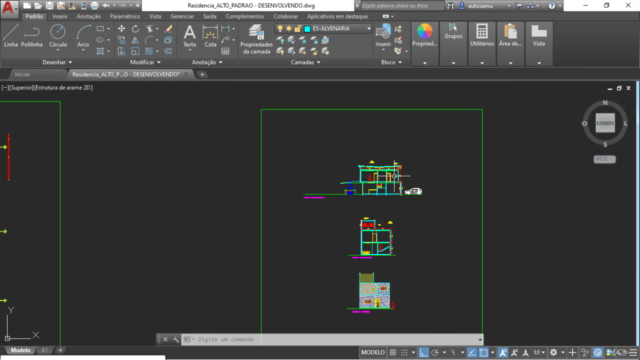
Task: Click the Grupos panel icon
Action: (x=453, y=31)
